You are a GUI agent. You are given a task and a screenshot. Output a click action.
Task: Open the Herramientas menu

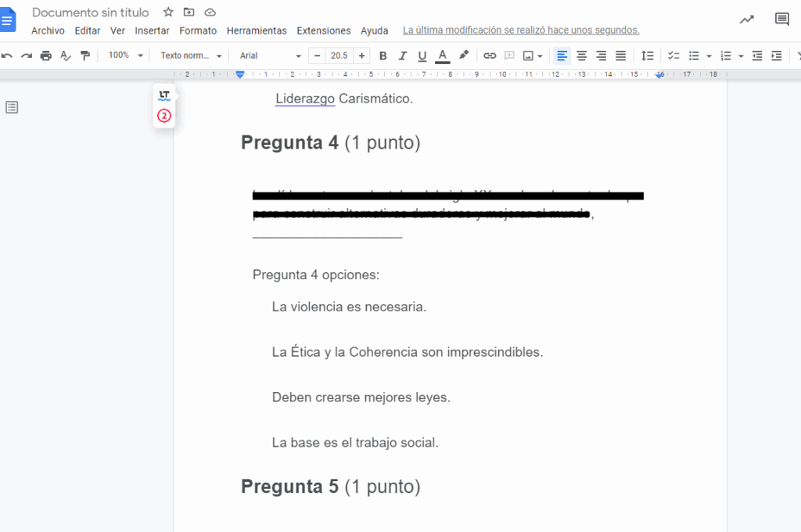click(x=257, y=31)
